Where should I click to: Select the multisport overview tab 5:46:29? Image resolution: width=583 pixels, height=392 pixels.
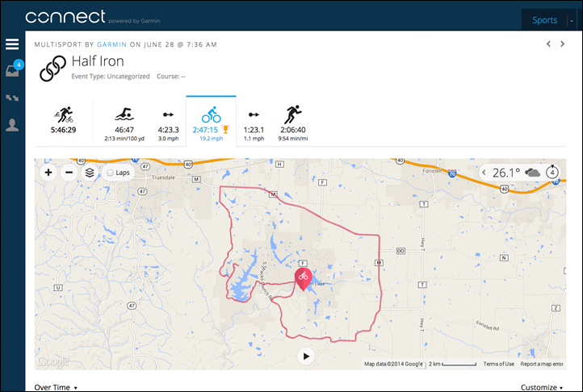[x=63, y=120]
